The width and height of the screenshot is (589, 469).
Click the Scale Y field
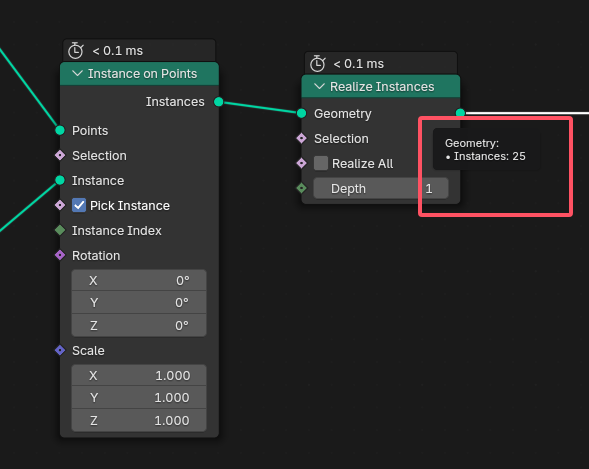coord(139,398)
